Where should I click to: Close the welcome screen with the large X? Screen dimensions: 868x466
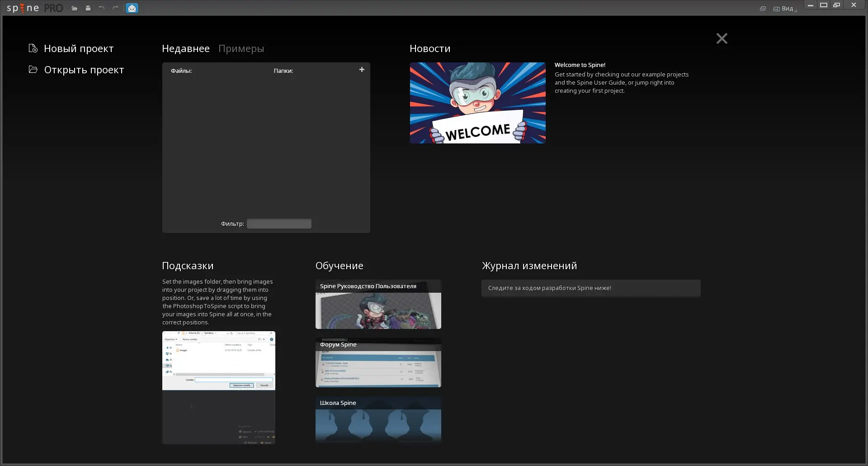pos(722,38)
